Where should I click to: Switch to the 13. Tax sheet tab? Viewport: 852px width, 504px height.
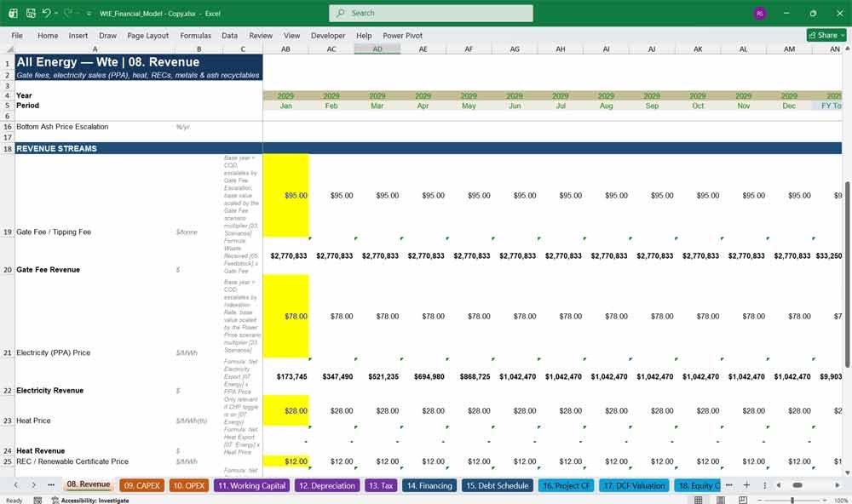pyautogui.click(x=380, y=485)
